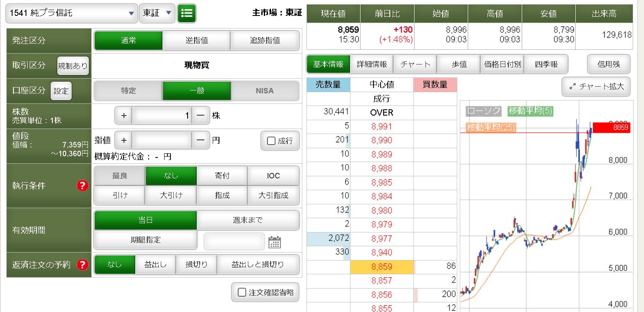The width and height of the screenshot is (644, 312).
Task: Choose 期間指定 validity period option
Action: click(x=145, y=240)
